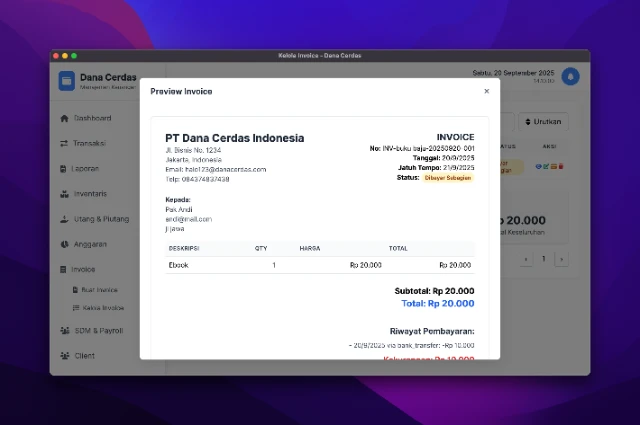Click the Transaksi arrows icon
The width and height of the screenshot is (640, 425).
coord(64,143)
